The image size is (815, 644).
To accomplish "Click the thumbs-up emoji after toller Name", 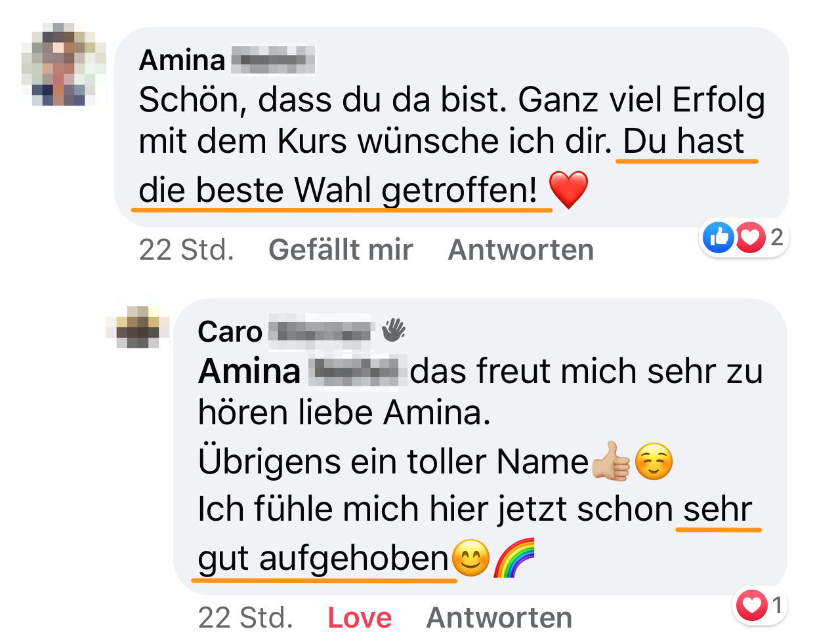I will coord(611,461).
